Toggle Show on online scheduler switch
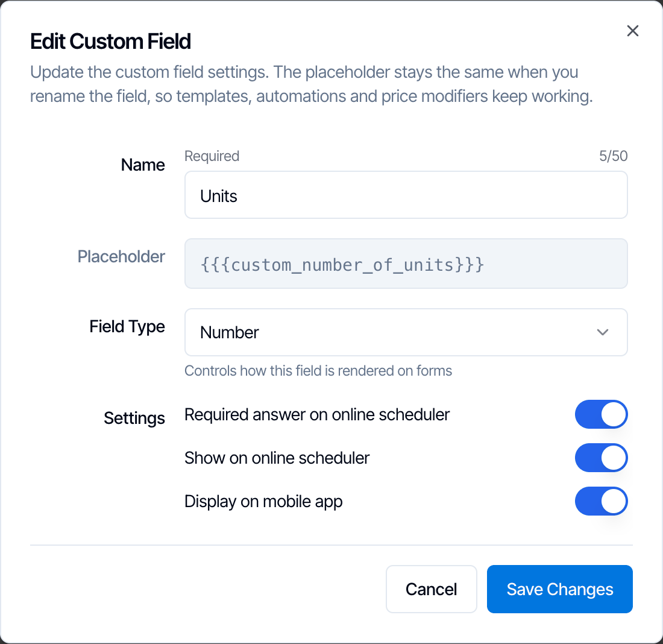663x644 pixels. point(601,458)
